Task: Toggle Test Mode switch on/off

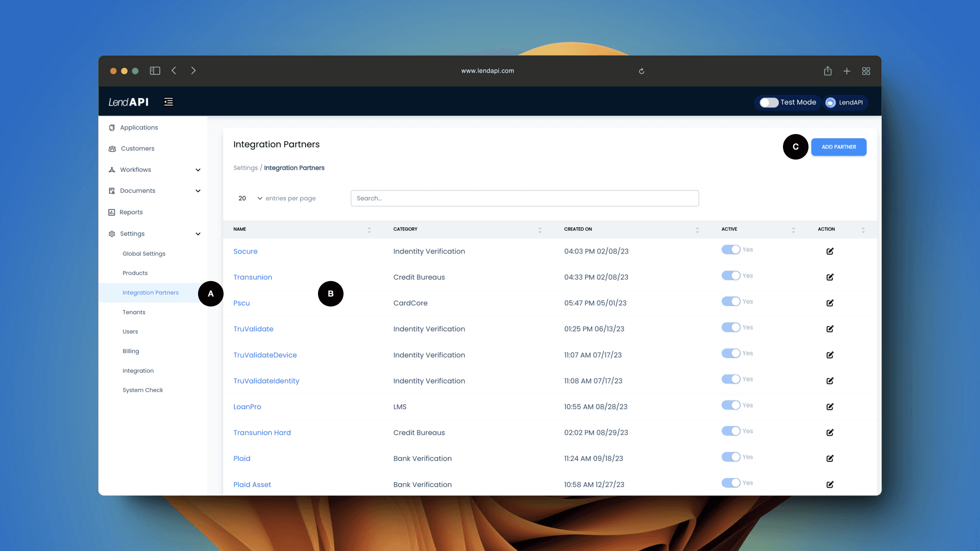Action: (768, 102)
